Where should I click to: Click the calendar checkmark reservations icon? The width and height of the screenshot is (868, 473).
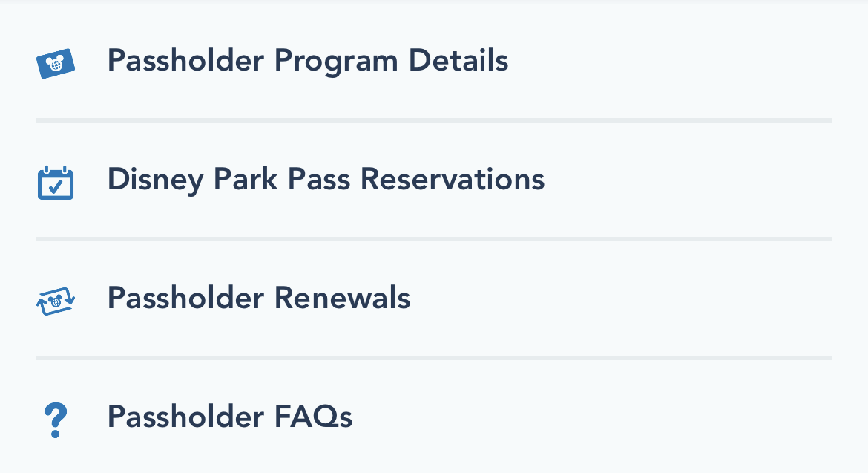56,183
